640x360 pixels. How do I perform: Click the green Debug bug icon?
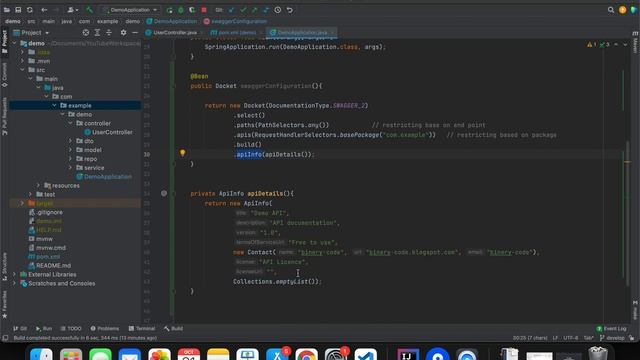click(x=181, y=10)
